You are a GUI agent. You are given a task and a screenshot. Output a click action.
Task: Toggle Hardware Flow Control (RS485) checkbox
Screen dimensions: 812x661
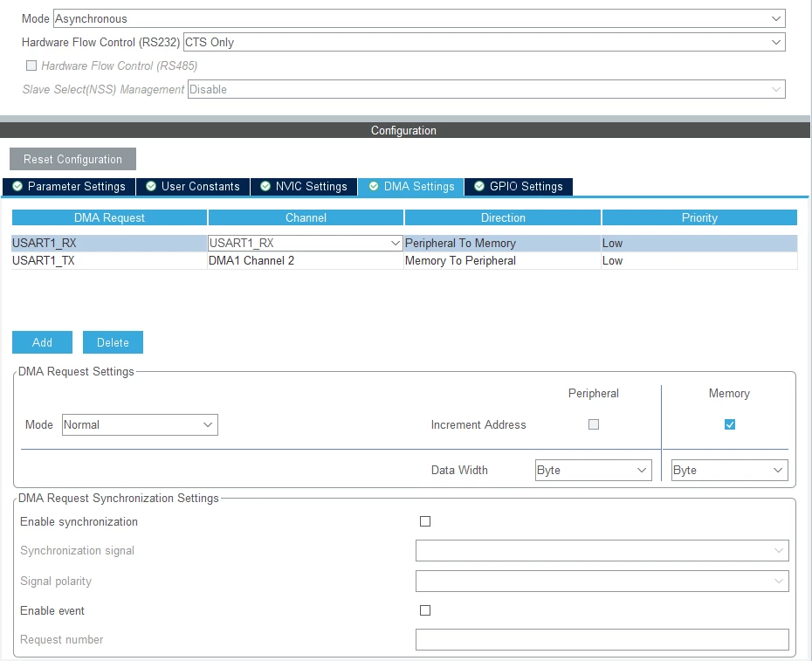(31, 65)
